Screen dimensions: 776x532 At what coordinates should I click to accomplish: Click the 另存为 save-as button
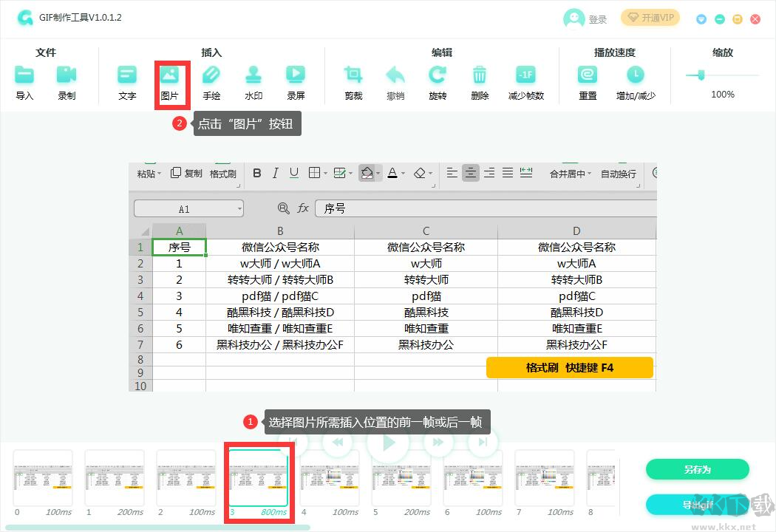697,469
